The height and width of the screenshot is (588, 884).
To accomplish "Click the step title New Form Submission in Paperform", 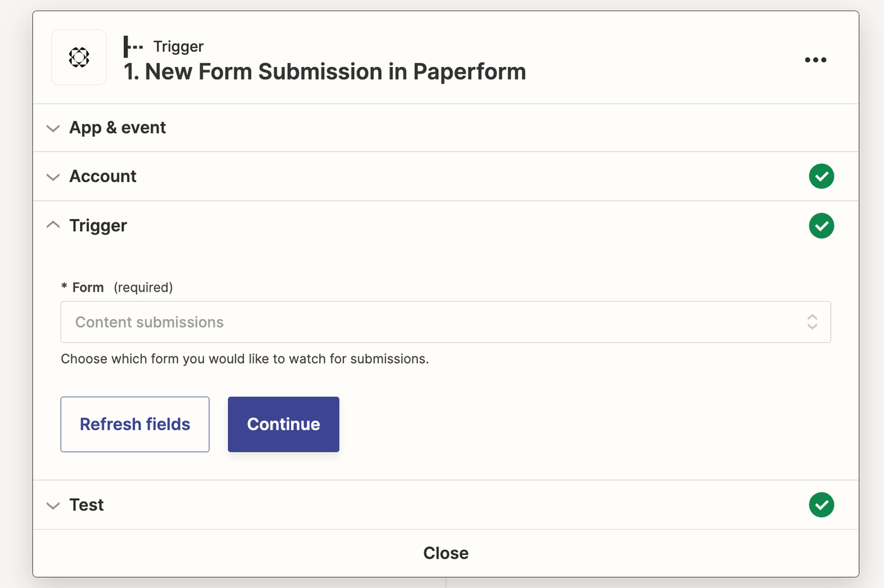I will 325,72.
